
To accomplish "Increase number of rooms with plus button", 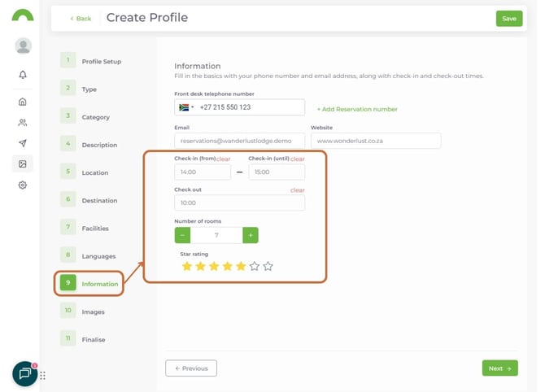I will 251,235.
